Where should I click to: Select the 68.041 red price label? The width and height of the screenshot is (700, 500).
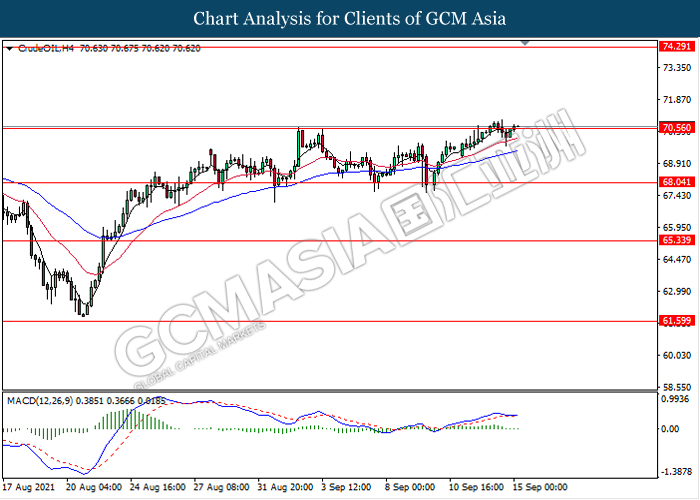click(x=677, y=182)
